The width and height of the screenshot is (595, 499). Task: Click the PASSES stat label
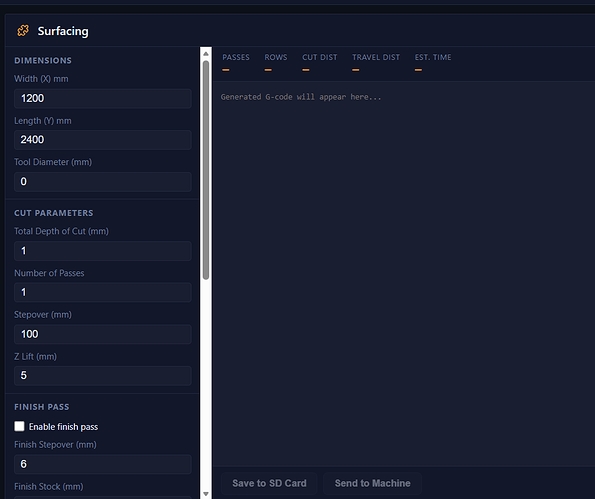[236, 57]
